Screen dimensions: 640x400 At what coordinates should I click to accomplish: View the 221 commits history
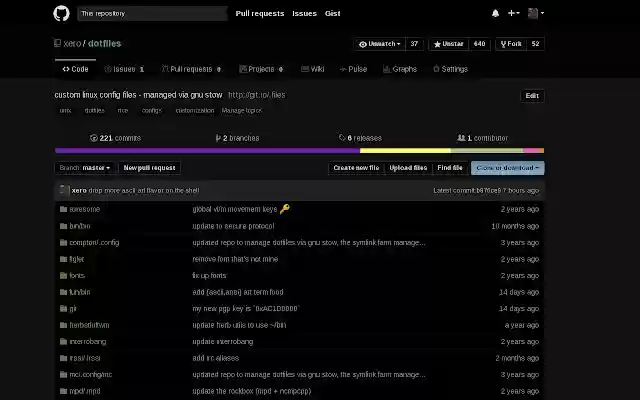(x=116, y=138)
